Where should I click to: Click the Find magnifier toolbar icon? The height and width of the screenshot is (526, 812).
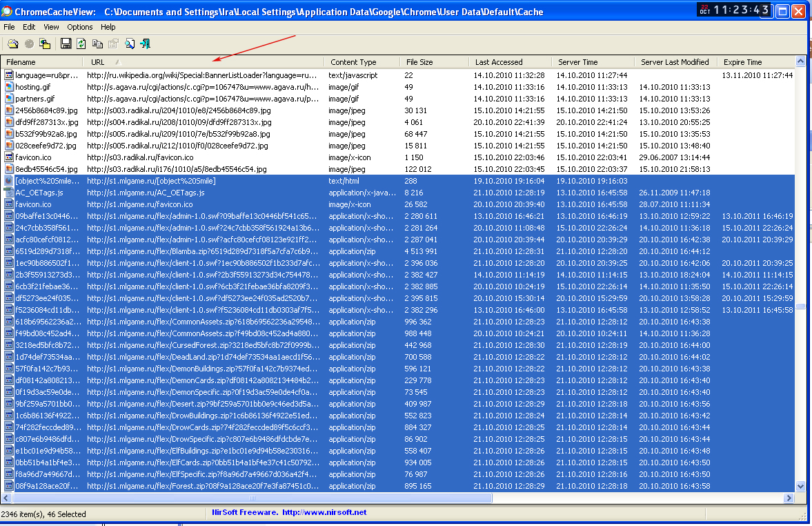[x=130, y=44]
